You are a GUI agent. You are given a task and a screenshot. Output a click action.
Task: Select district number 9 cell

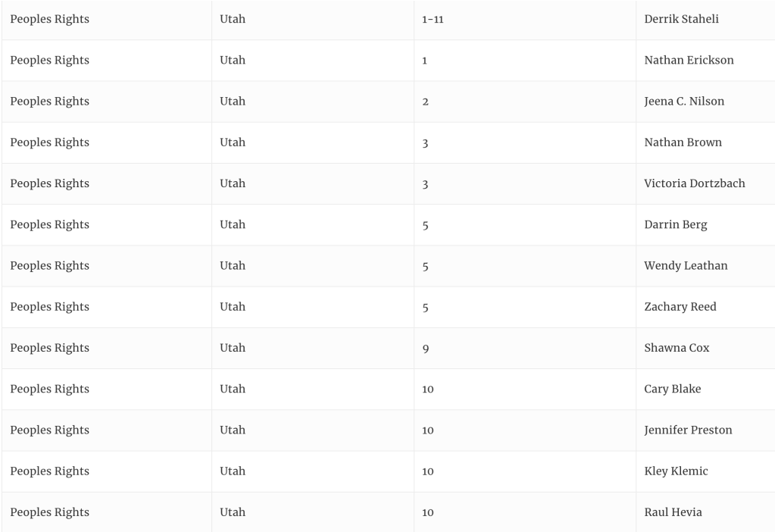pos(426,349)
